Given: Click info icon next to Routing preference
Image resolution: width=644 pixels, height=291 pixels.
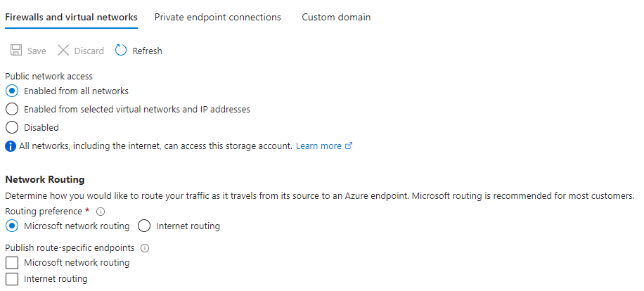Looking at the screenshot, I should click(x=101, y=212).
